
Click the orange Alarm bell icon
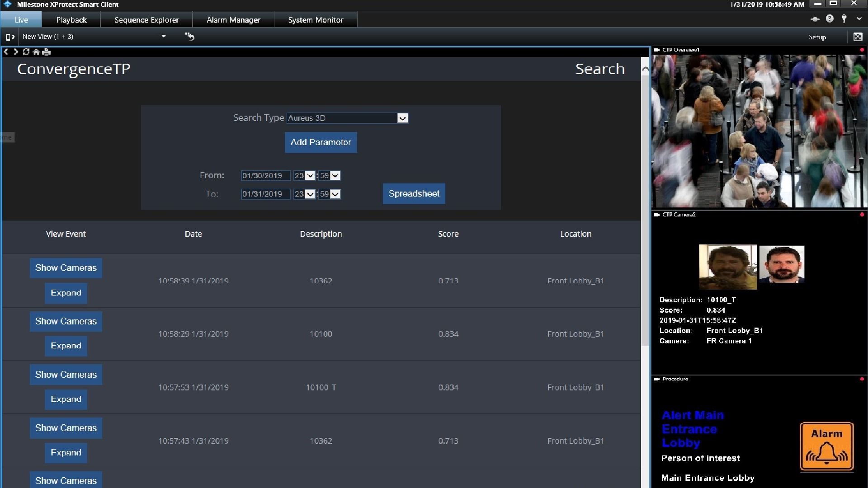coord(827,446)
